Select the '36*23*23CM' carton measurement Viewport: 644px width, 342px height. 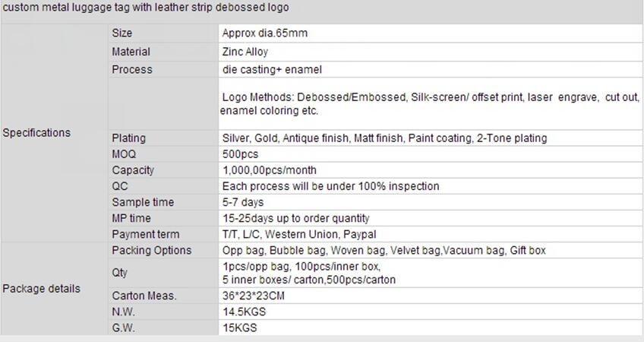[x=254, y=296]
